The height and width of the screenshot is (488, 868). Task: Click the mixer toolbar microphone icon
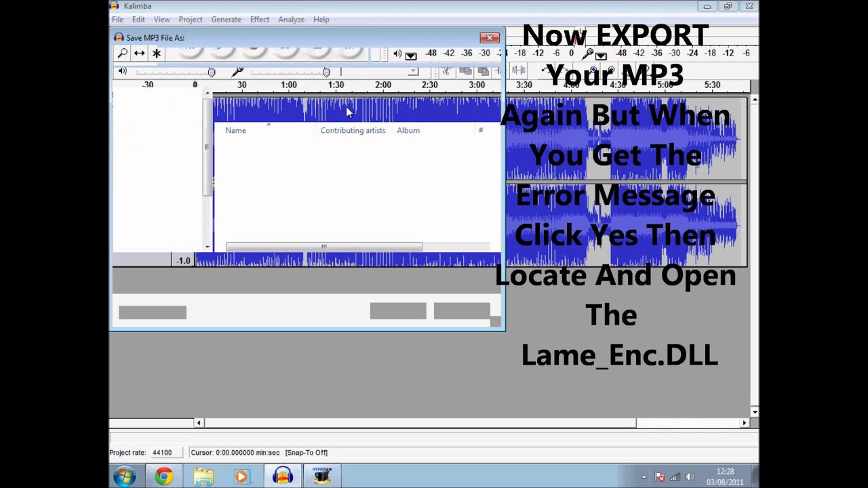tap(237, 71)
